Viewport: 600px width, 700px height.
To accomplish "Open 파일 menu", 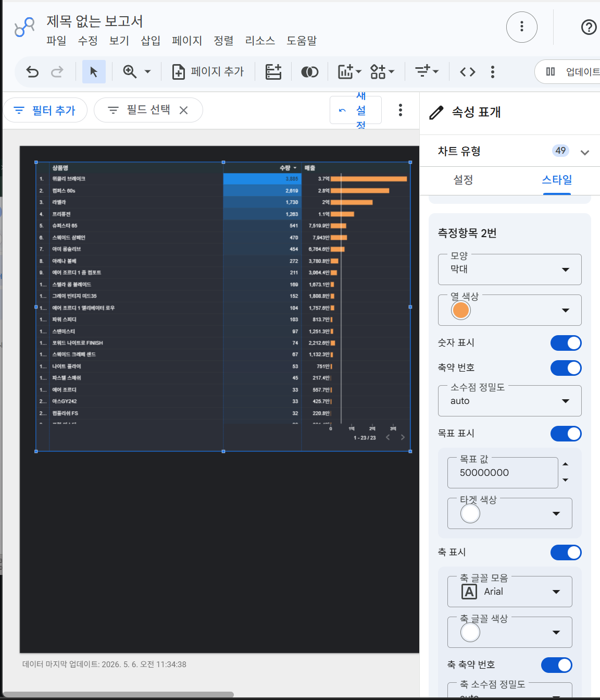I will 56,41.
